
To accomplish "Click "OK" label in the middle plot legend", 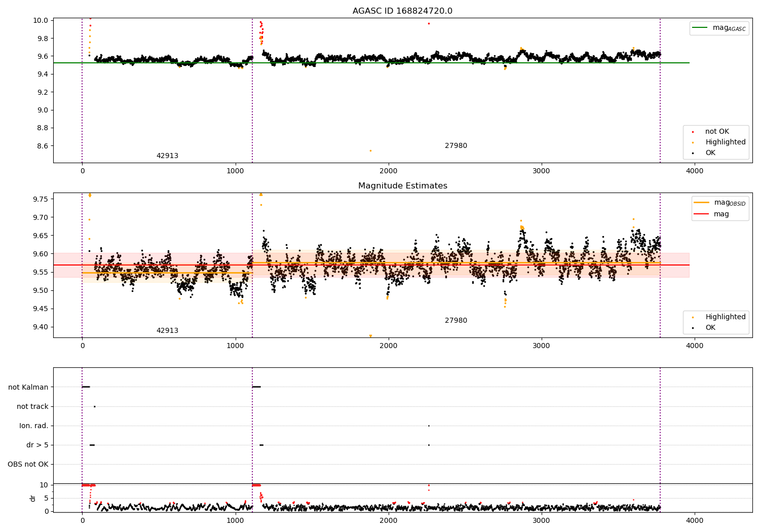I will (x=710, y=328).
